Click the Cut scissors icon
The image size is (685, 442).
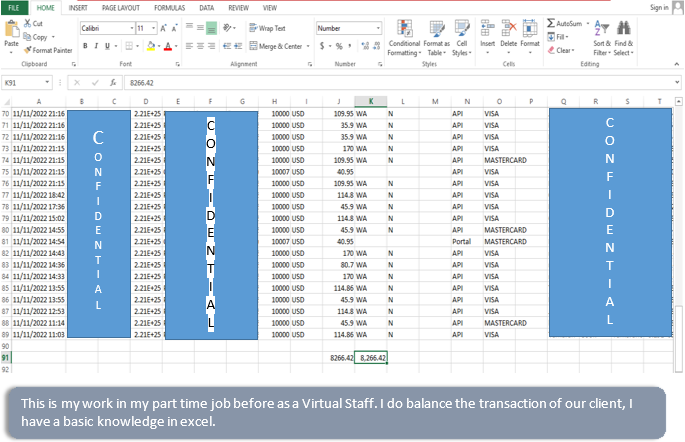tap(28, 24)
